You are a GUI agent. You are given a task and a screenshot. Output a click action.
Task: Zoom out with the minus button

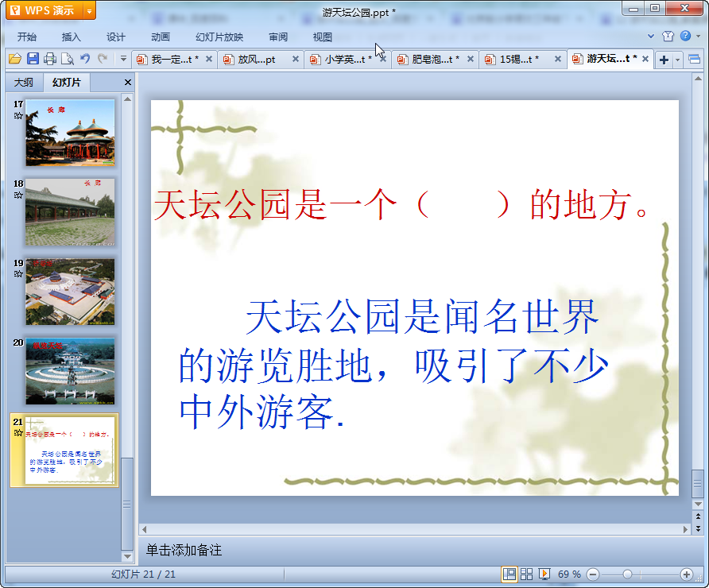(593, 574)
